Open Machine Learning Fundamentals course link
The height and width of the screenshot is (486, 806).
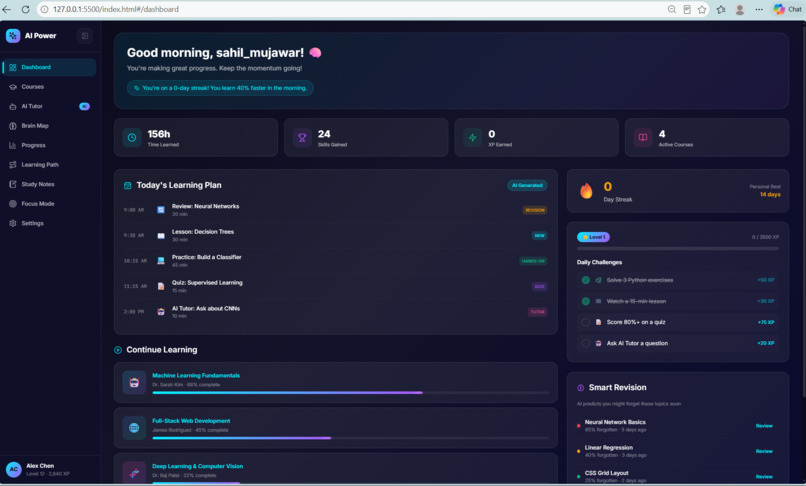(196, 375)
